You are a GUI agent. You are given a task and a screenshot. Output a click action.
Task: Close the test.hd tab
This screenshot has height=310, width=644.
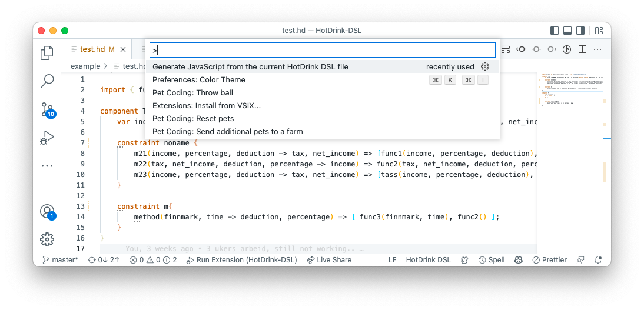click(x=123, y=49)
